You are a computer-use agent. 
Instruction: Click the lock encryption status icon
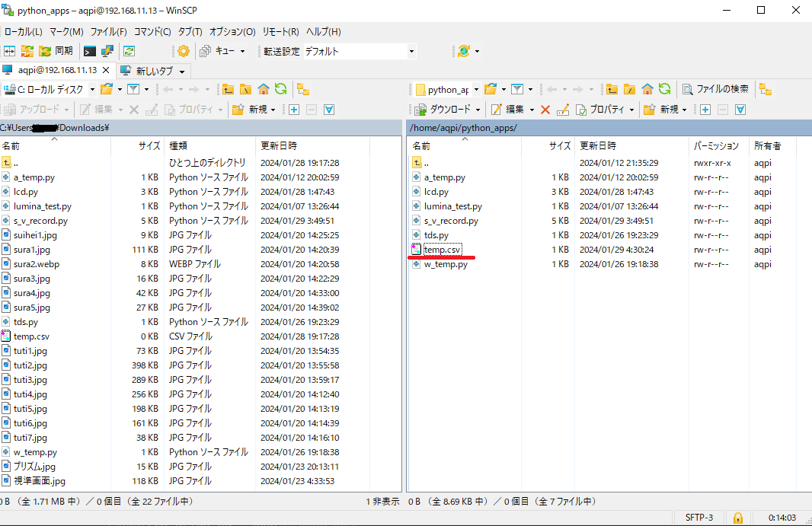738,517
